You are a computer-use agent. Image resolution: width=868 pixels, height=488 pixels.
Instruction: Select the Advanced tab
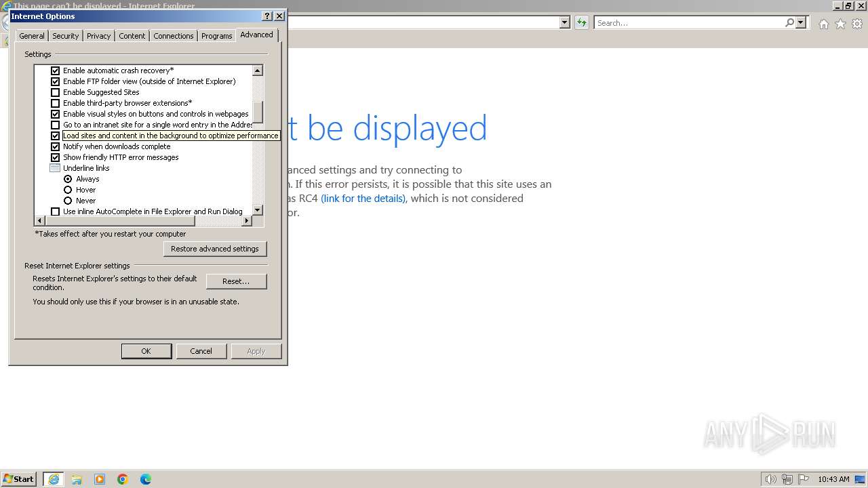[256, 35]
